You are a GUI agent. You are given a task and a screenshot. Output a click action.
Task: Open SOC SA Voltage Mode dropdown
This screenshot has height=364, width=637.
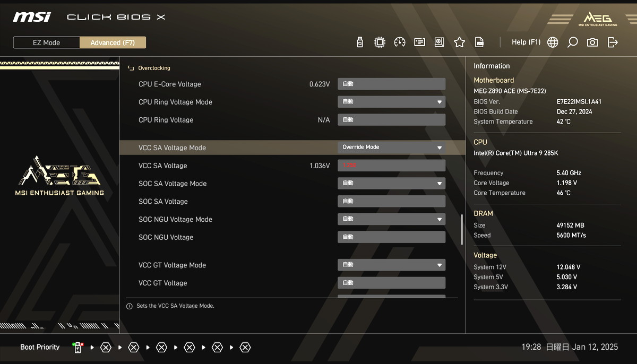click(x=392, y=184)
